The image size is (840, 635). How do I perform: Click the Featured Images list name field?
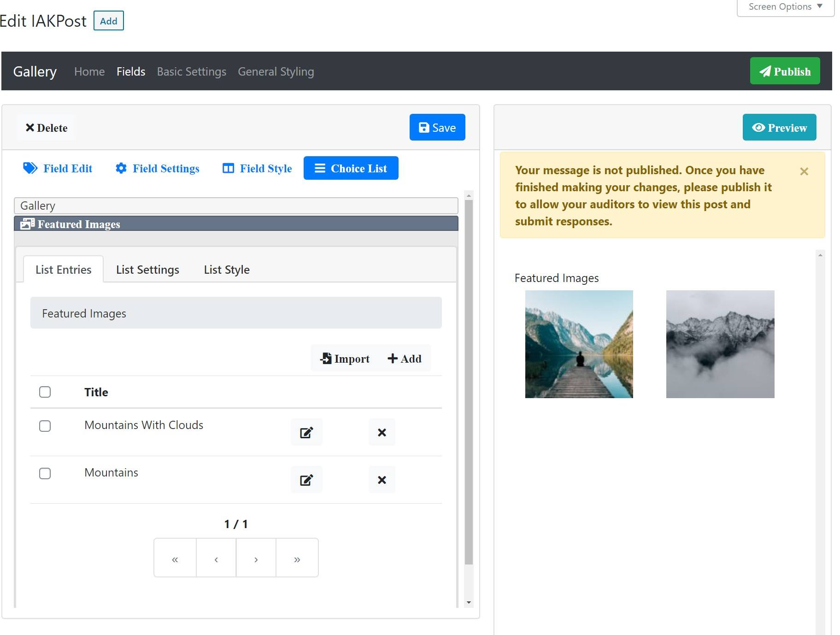(236, 313)
